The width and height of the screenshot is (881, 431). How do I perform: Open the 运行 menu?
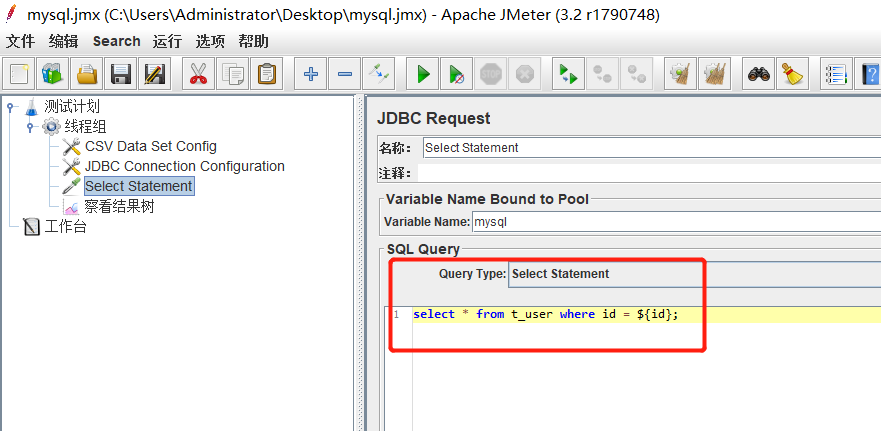coord(167,42)
